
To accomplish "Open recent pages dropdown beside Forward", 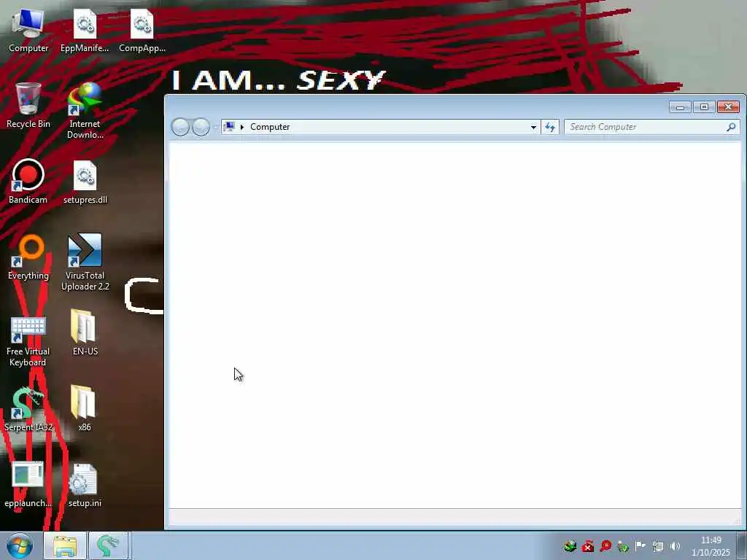I will point(215,127).
